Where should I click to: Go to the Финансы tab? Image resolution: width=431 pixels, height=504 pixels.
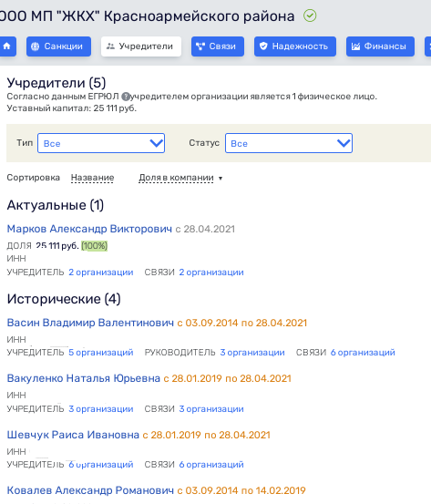tap(380, 46)
